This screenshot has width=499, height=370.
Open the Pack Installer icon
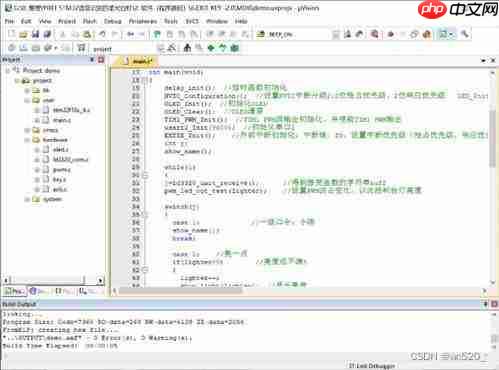[x=235, y=48]
